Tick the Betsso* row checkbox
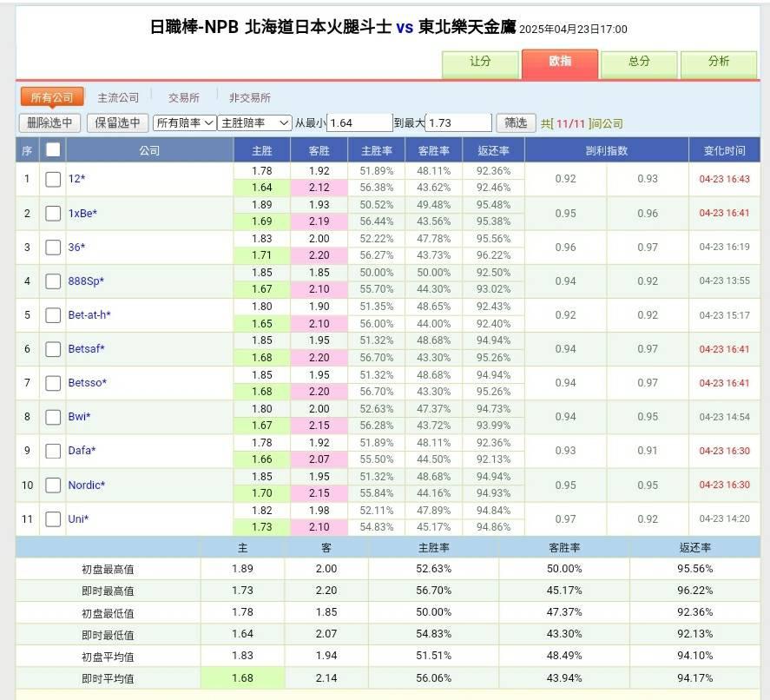The height and width of the screenshot is (700, 770). (53, 383)
